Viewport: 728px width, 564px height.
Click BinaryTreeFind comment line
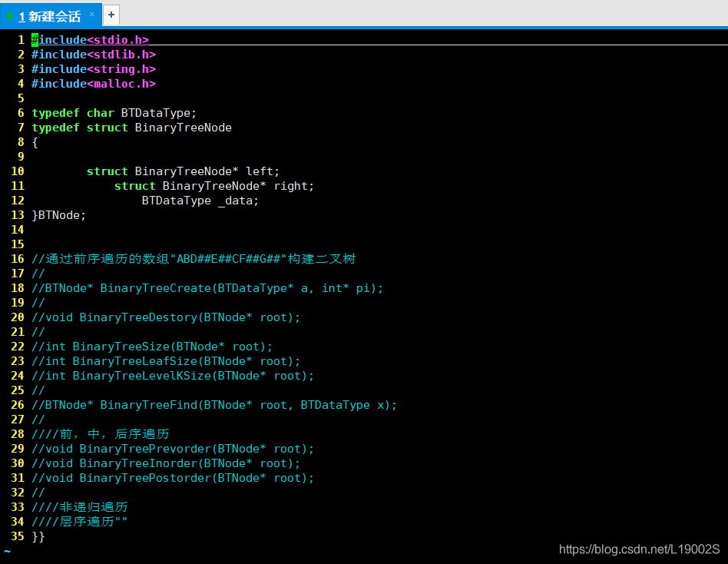point(214,405)
